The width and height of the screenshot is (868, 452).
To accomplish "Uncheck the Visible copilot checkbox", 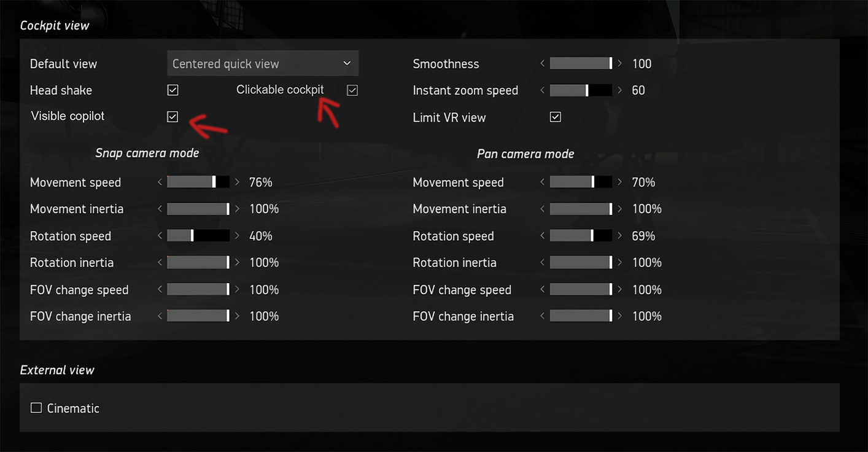I will [x=172, y=117].
